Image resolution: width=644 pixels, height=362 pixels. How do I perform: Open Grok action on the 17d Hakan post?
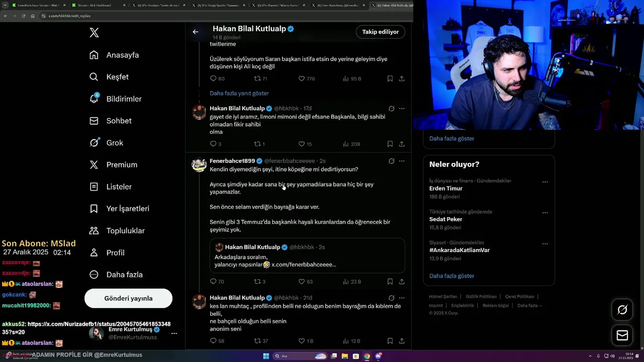pos(391,108)
